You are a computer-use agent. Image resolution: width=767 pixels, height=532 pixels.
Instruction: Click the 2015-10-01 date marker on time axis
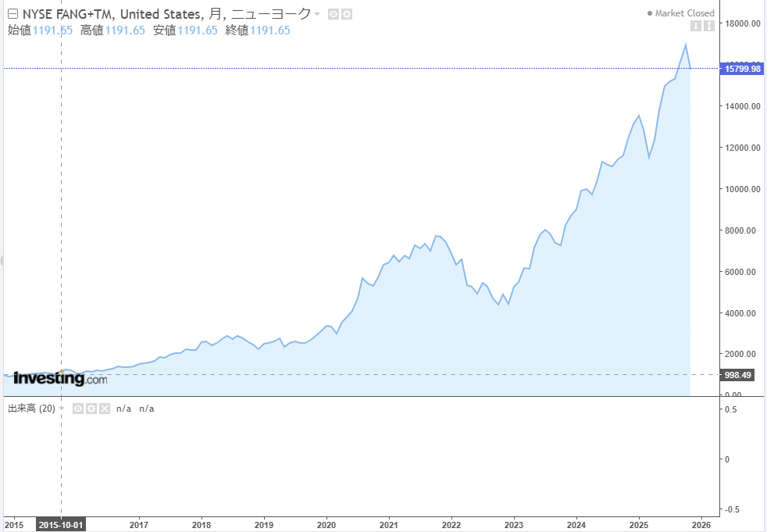point(61,524)
